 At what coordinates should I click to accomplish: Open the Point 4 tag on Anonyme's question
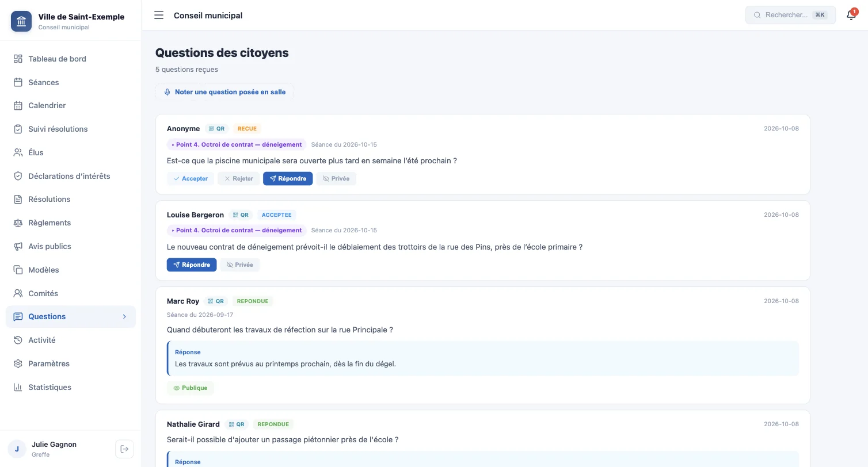[237, 144]
